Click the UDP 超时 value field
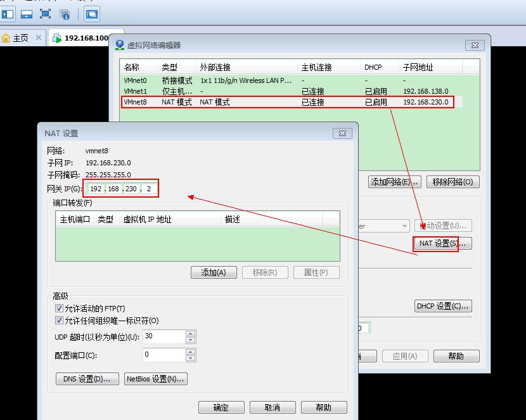 click(x=164, y=336)
